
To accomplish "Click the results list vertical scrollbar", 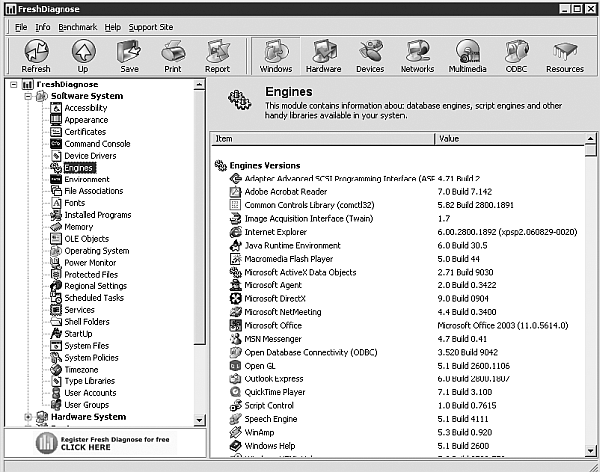I will [x=591, y=300].
